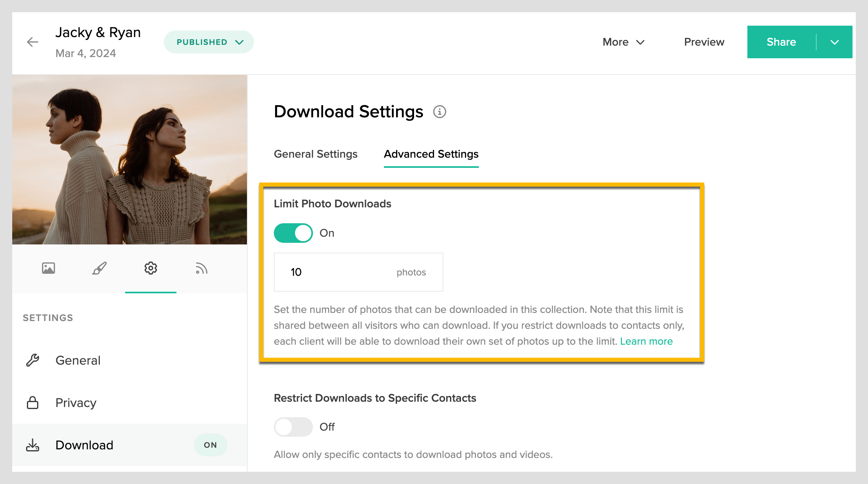Select the Advanced Settings tab
Image resolution: width=868 pixels, height=484 pixels.
(x=431, y=154)
